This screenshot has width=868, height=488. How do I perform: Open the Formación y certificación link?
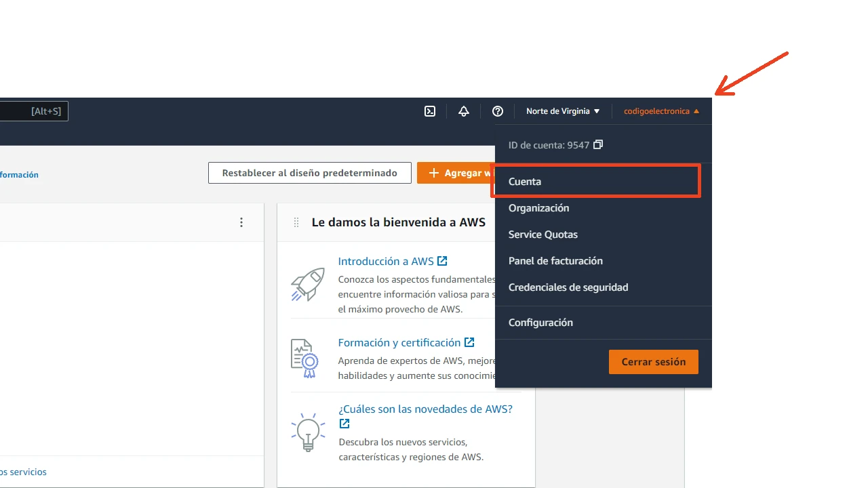coord(399,342)
